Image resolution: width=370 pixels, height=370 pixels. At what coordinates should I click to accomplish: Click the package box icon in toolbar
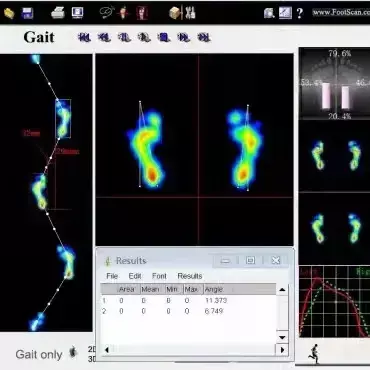coord(175,13)
